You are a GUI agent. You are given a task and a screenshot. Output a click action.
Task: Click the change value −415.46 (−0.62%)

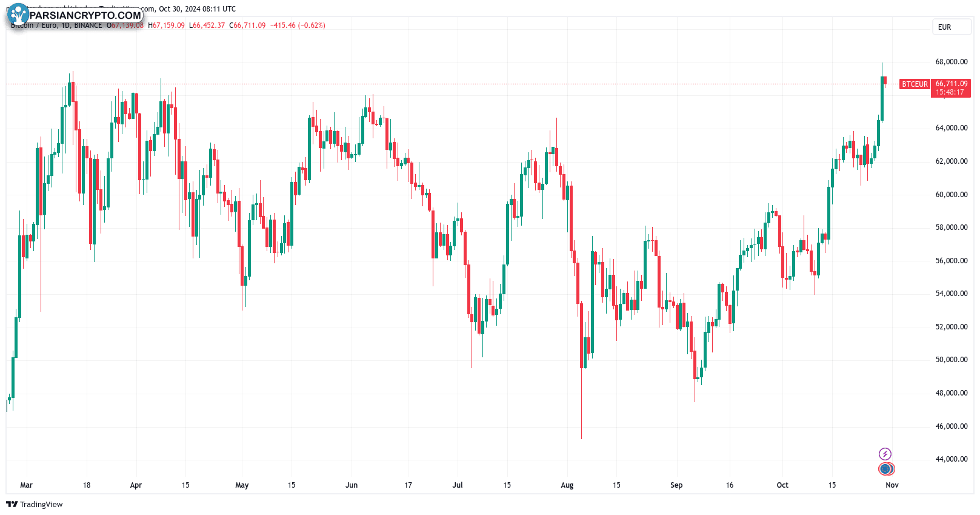(298, 25)
